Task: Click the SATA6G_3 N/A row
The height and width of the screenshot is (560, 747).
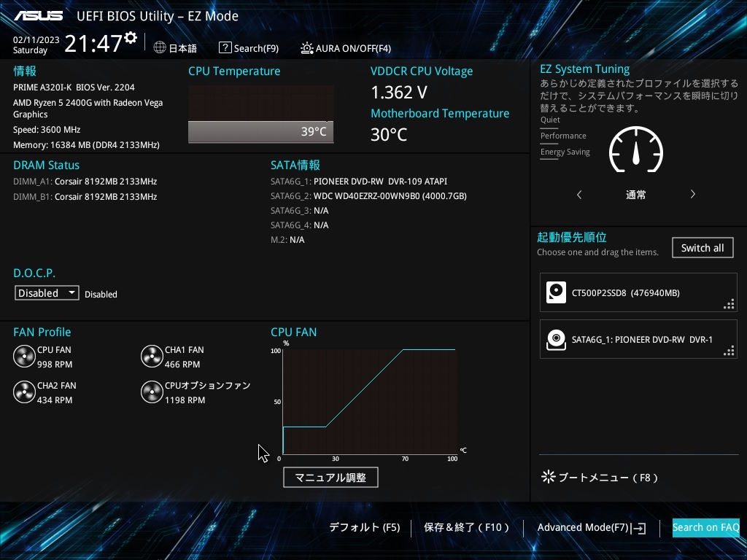Action: (299, 211)
